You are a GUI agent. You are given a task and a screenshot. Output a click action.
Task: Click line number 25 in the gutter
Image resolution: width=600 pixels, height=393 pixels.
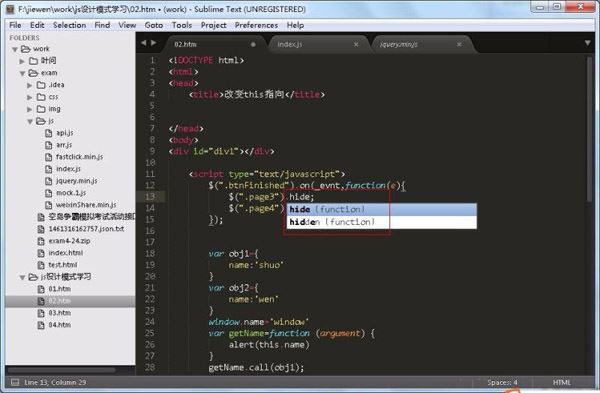coord(150,333)
